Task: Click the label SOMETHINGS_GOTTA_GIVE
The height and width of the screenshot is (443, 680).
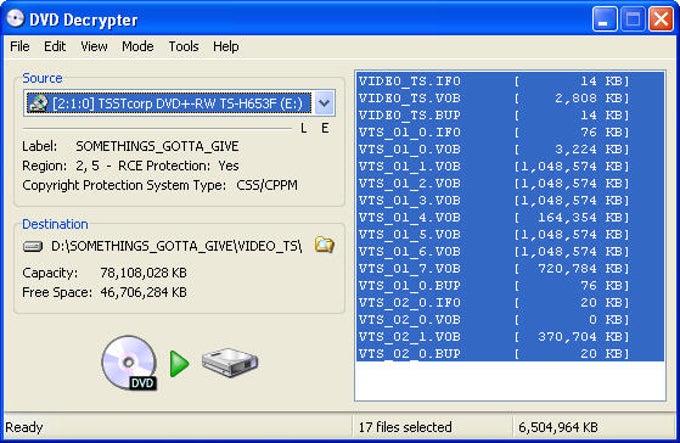Action: point(157,147)
